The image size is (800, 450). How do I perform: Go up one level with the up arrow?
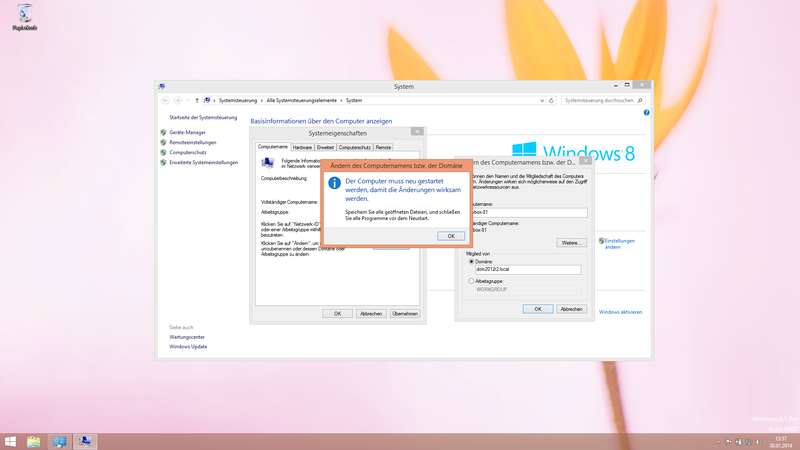click(197, 101)
